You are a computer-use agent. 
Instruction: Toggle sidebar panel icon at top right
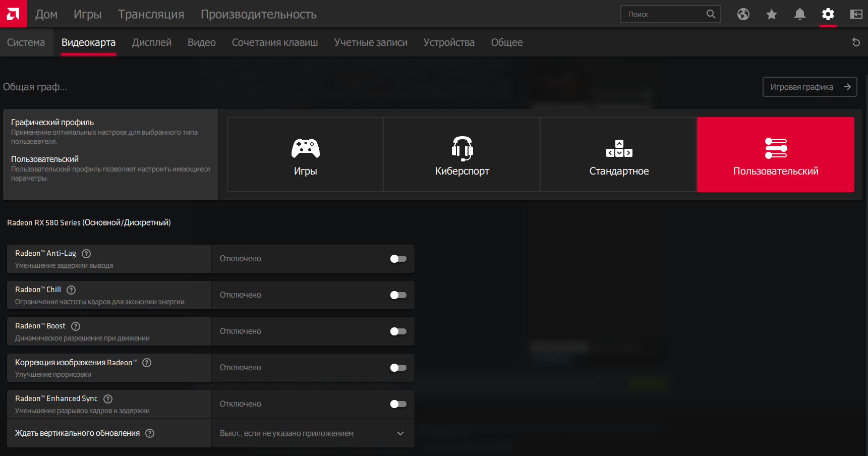click(x=856, y=14)
